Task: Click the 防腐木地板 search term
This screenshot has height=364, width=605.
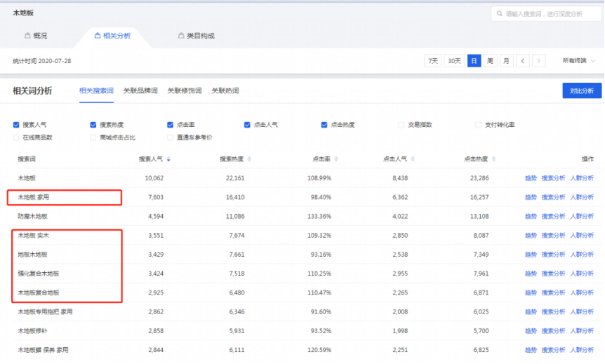Action: (x=32, y=216)
